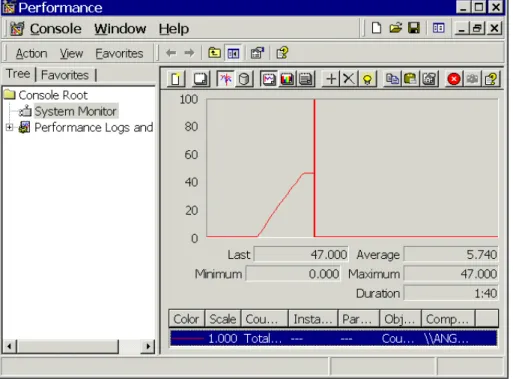Click the Comp... (Computer) column header
Image resolution: width=513 pixels, height=379 pixels.
point(448,319)
